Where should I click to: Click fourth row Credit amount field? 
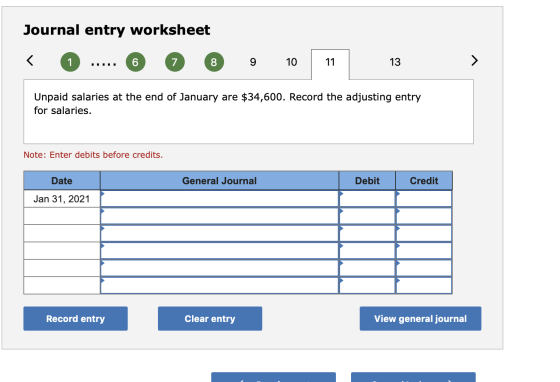click(424, 251)
